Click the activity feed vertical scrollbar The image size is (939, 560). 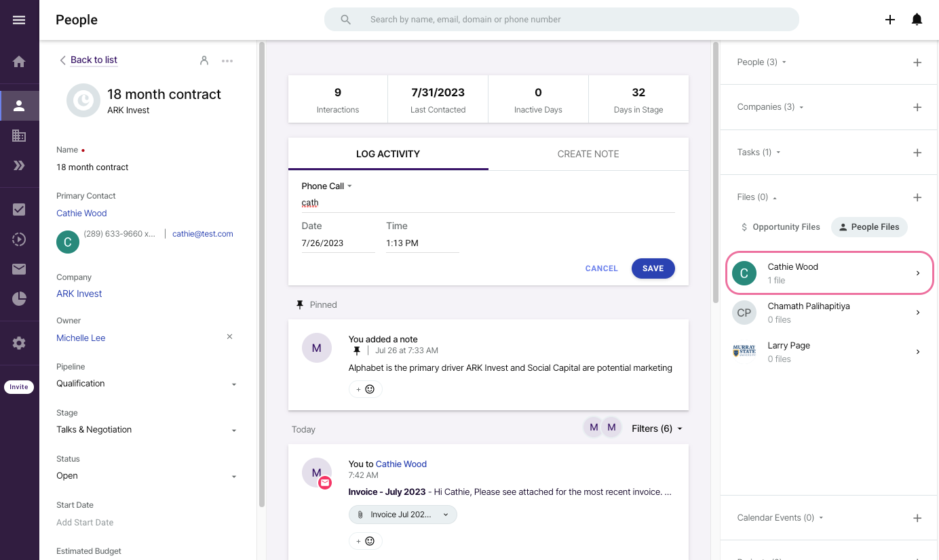714,174
